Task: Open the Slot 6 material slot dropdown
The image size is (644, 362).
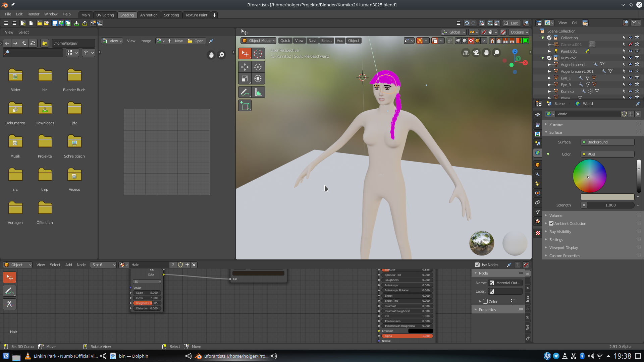Action: coord(103,265)
